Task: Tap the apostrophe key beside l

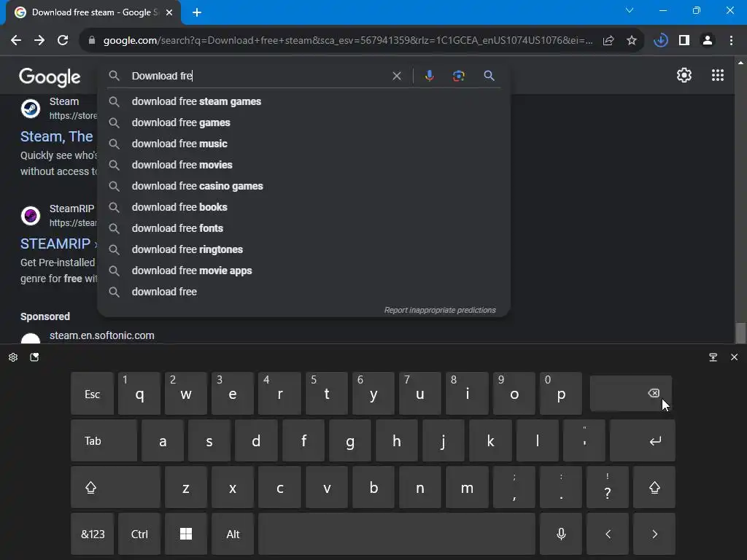Action: point(584,440)
